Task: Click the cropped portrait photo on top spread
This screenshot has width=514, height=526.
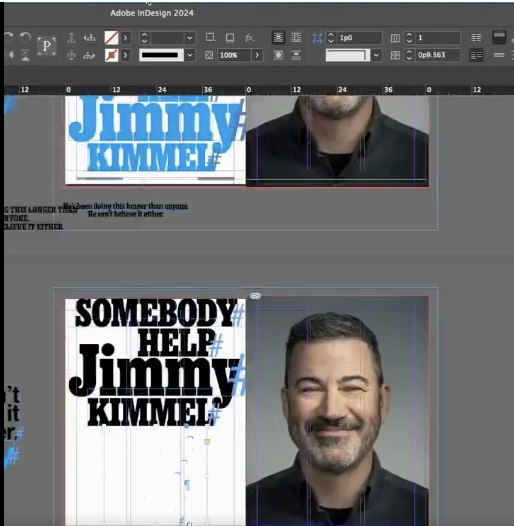Action: [x=337, y=140]
